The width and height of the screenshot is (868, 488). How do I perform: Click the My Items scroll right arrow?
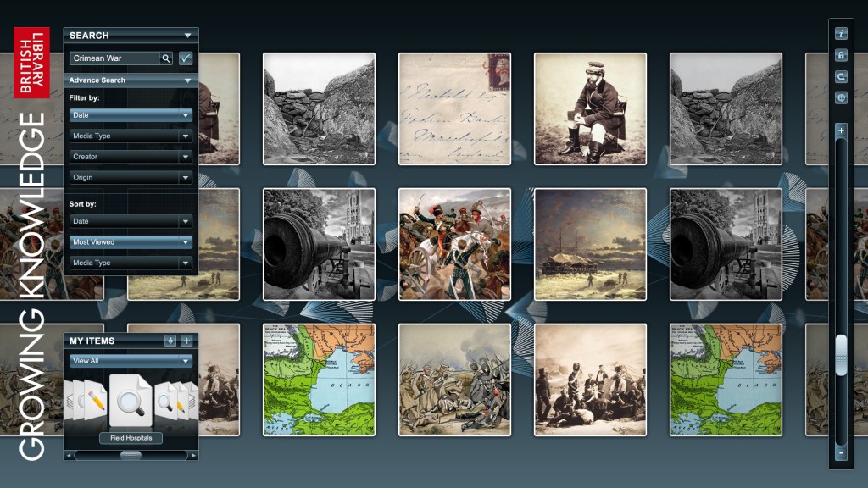pos(193,456)
